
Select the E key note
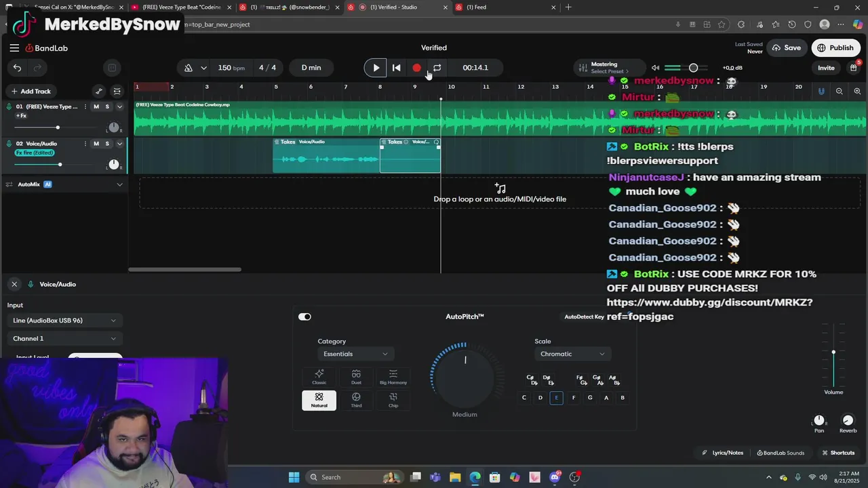(556, 398)
